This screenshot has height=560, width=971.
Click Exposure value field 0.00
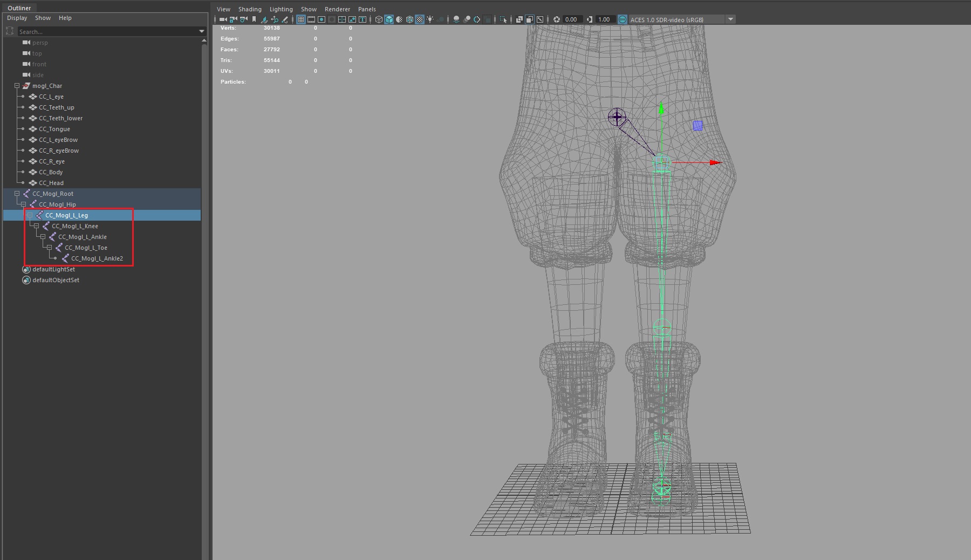[x=572, y=19]
